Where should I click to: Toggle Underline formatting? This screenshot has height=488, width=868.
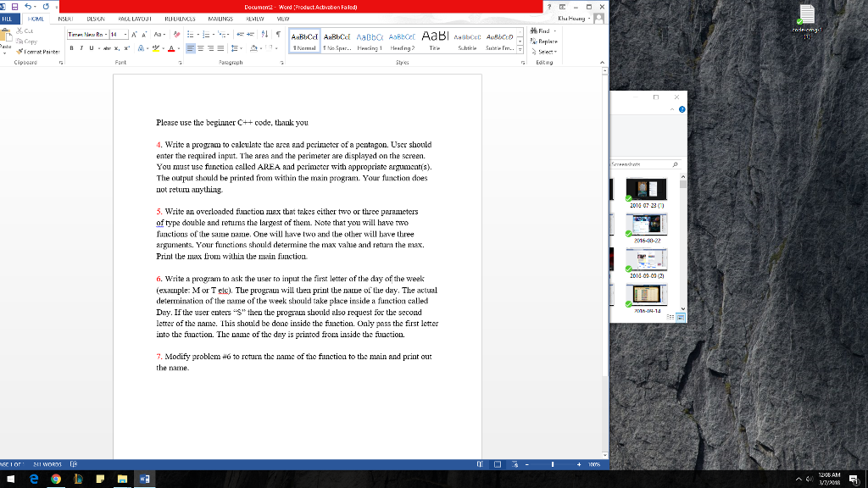pos(91,48)
